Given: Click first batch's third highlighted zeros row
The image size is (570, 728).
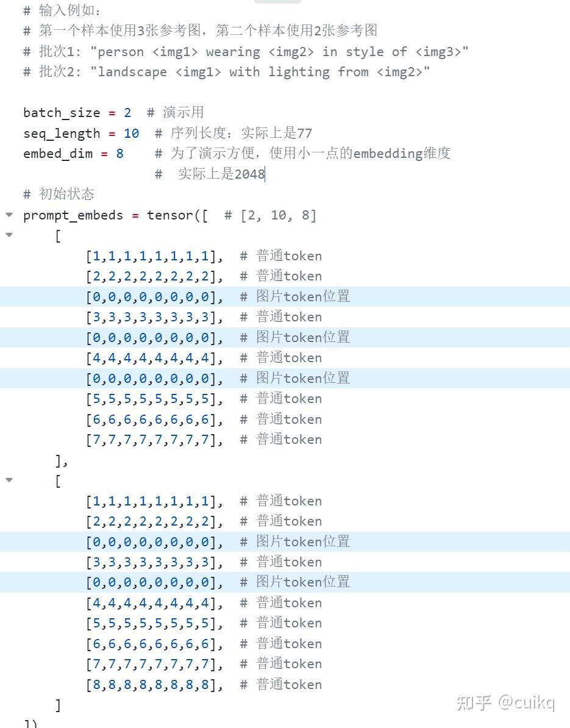Looking at the screenshot, I should 285,379.
